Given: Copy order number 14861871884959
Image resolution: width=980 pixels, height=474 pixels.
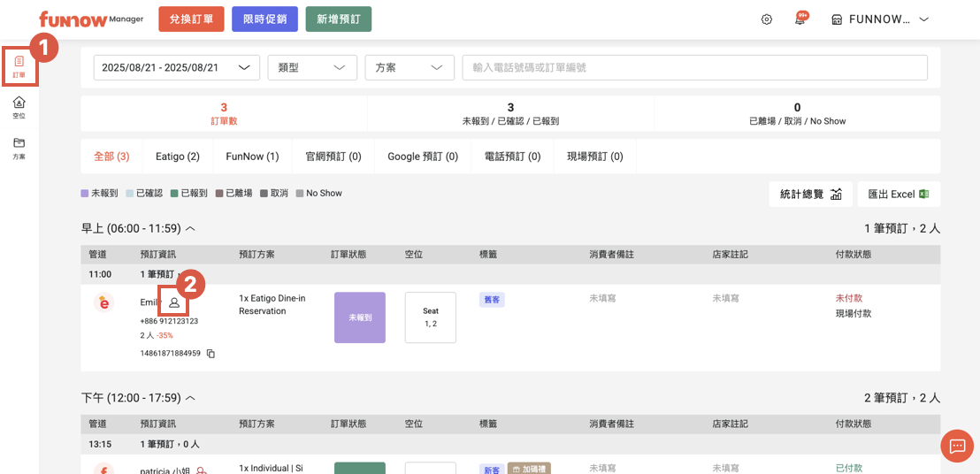Looking at the screenshot, I should 211,354.
